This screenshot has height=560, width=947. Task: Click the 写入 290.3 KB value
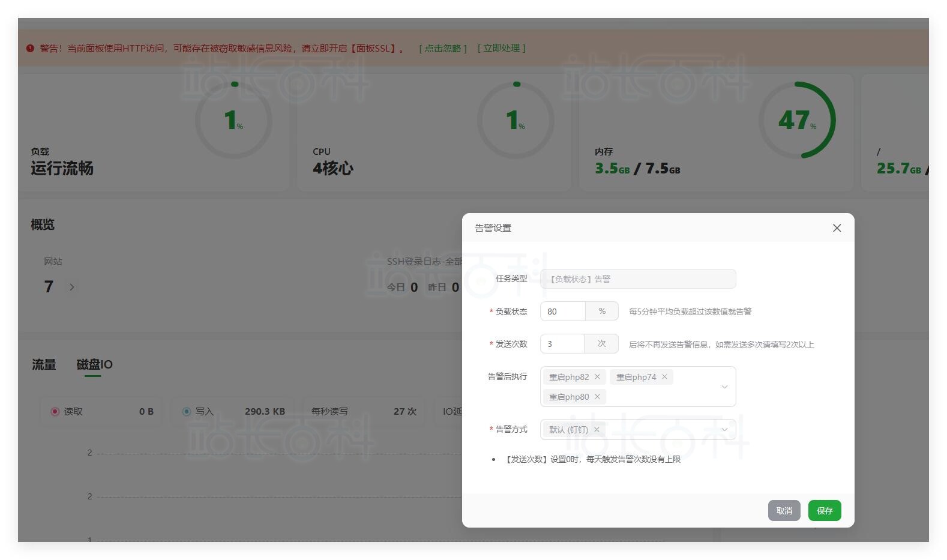click(x=265, y=412)
